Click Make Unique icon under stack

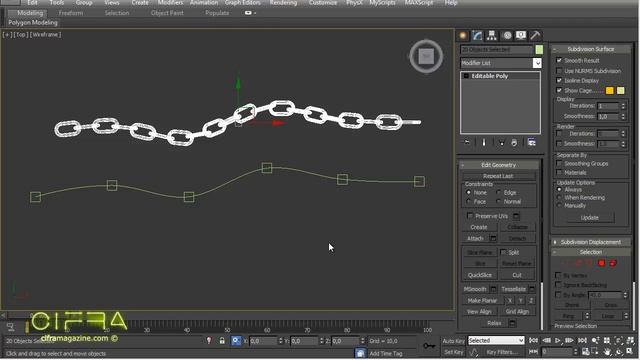[x=501, y=142]
